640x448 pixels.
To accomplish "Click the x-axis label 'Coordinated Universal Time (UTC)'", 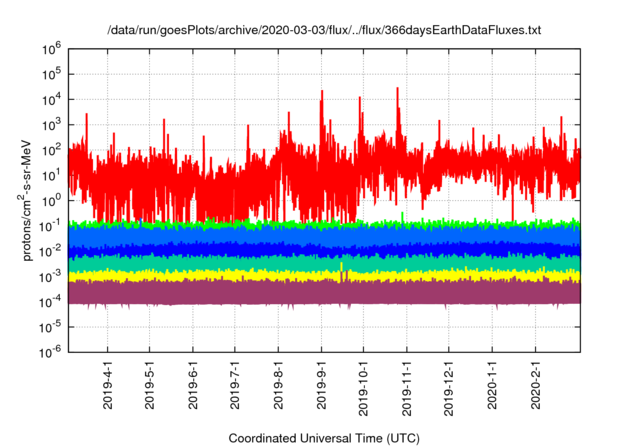I will (324, 438).
